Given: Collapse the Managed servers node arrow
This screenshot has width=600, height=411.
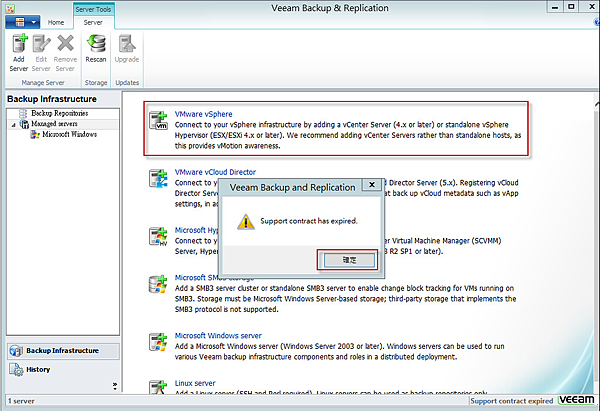Looking at the screenshot, I should pos(13,125).
